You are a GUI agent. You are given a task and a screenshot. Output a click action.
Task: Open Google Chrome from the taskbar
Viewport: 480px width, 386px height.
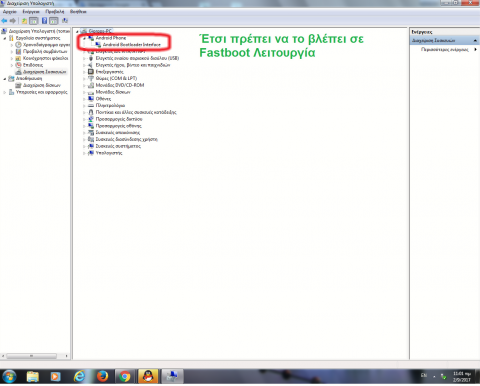[x=125, y=376]
